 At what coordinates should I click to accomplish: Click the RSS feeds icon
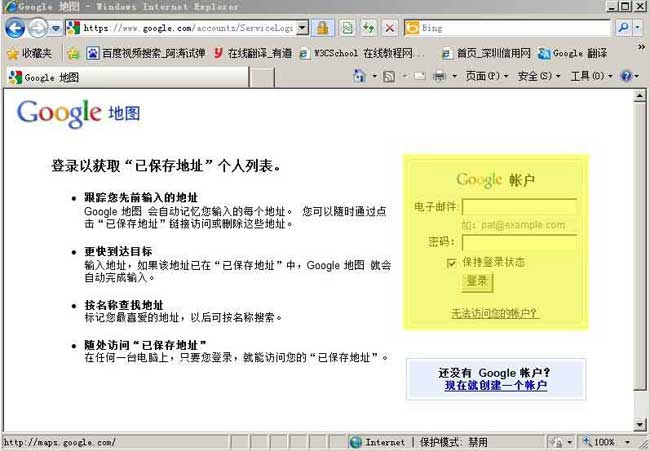point(389,76)
